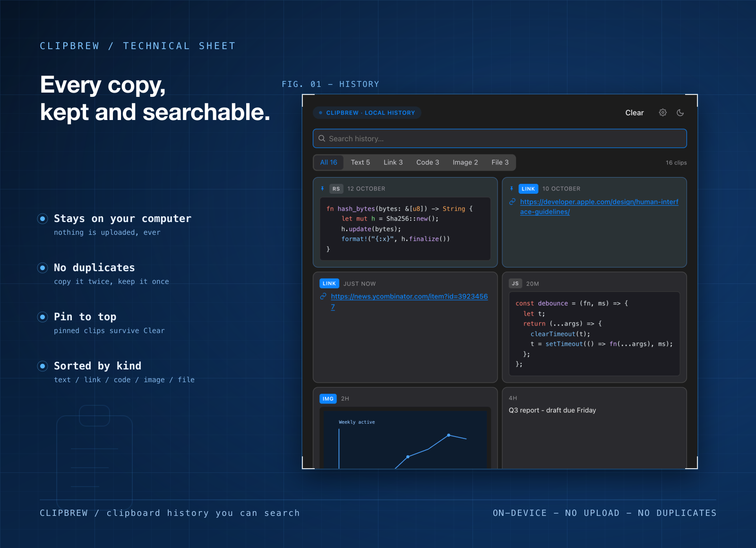
Task: Toggle dark mode moon icon
Action: [680, 112]
